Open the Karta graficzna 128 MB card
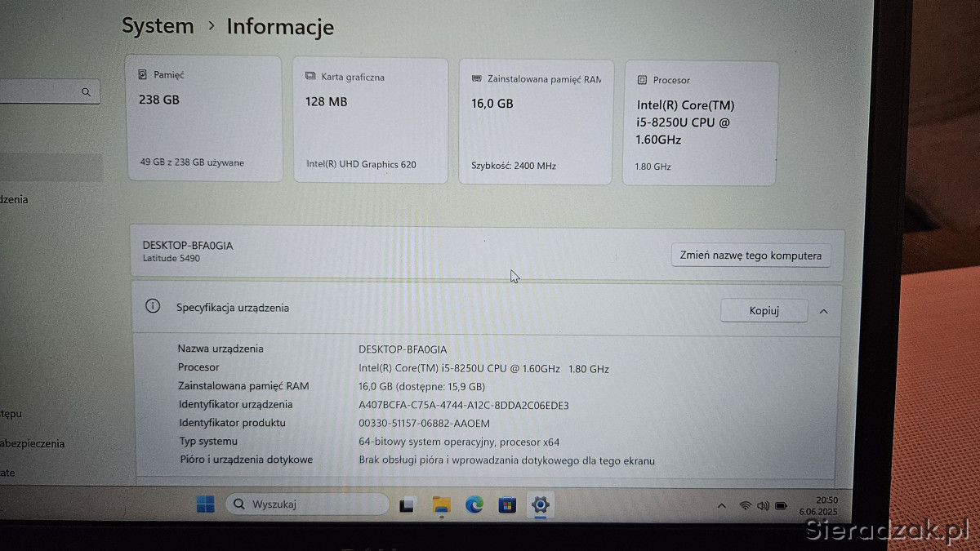 371,121
